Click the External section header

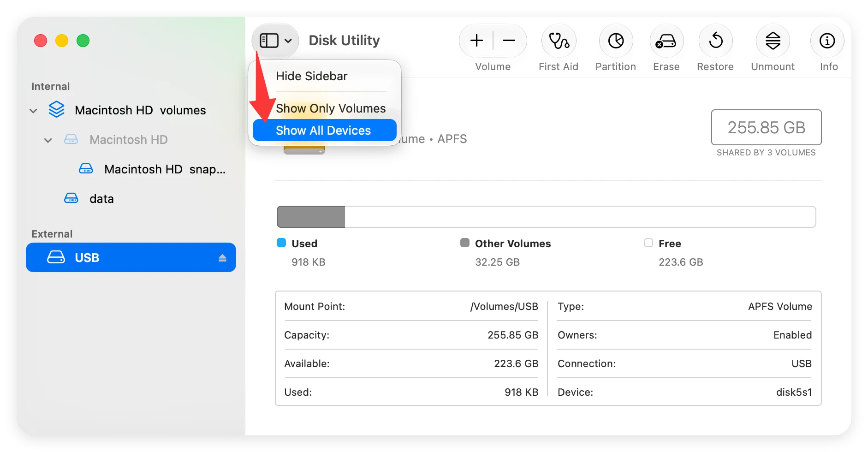(52, 234)
